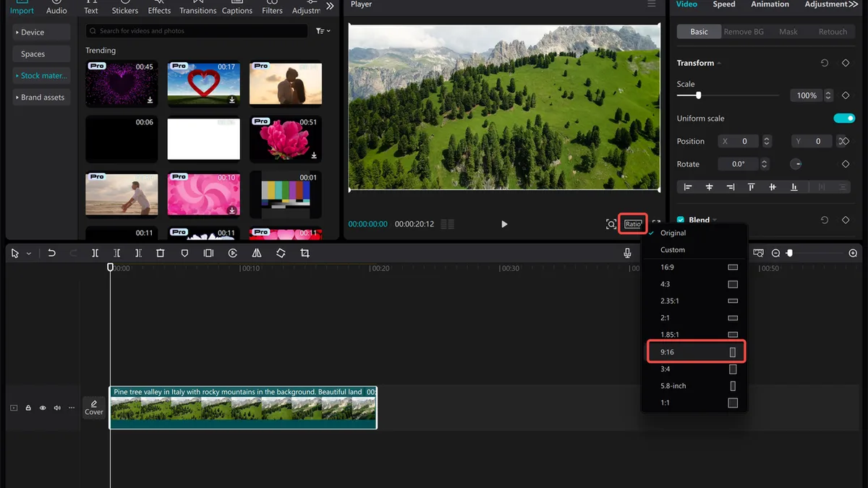The width and height of the screenshot is (868, 488).
Task: Select the 1:1 ratio option
Action: tap(695, 403)
